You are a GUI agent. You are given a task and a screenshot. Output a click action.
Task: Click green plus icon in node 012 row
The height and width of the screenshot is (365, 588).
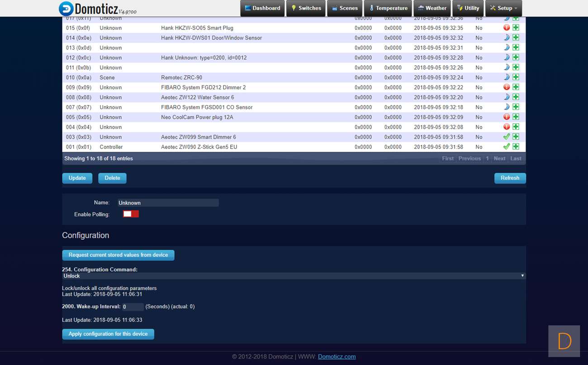pyautogui.click(x=516, y=58)
